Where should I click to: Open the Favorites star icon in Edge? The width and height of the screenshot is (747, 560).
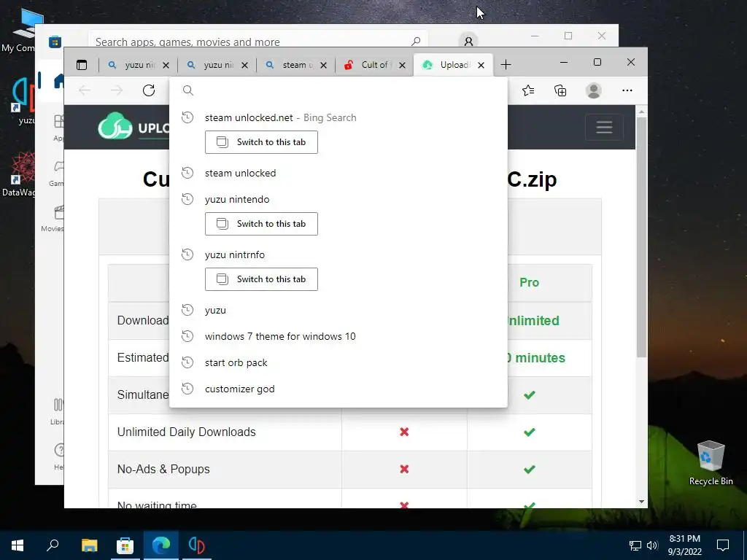[x=528, y=90]
